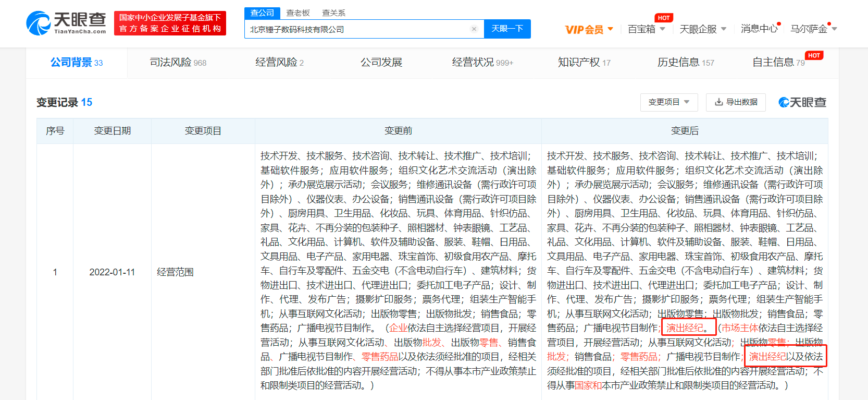Click the 序号 column header
The image size is (868, 400).
click(x=55, y=131)
